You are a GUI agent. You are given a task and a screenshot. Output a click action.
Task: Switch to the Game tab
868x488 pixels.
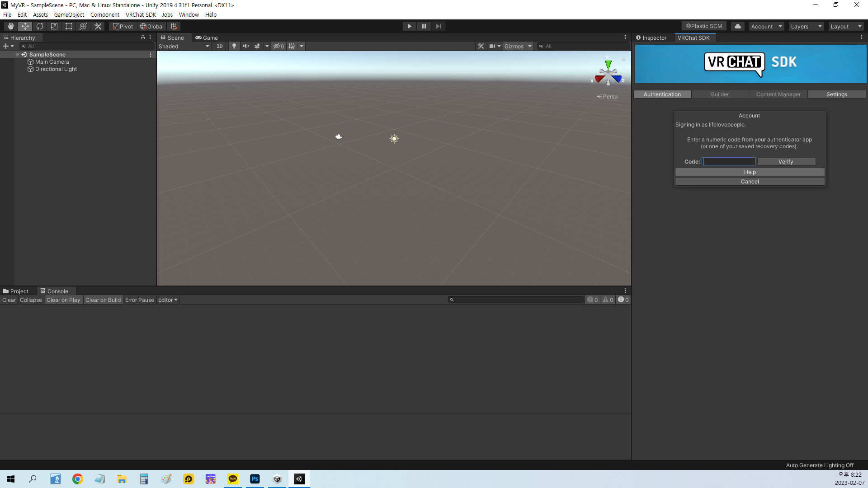(x=207, y=38)
